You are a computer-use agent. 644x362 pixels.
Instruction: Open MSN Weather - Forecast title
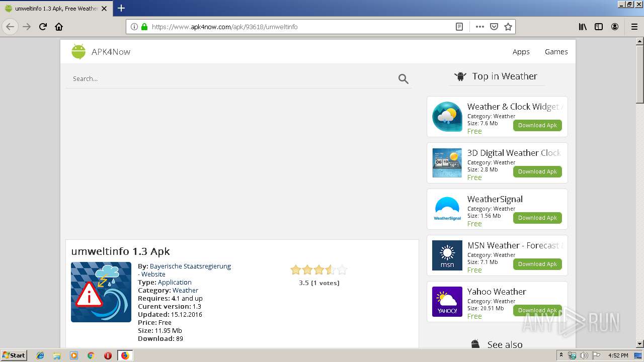click(x=515, y=245)
